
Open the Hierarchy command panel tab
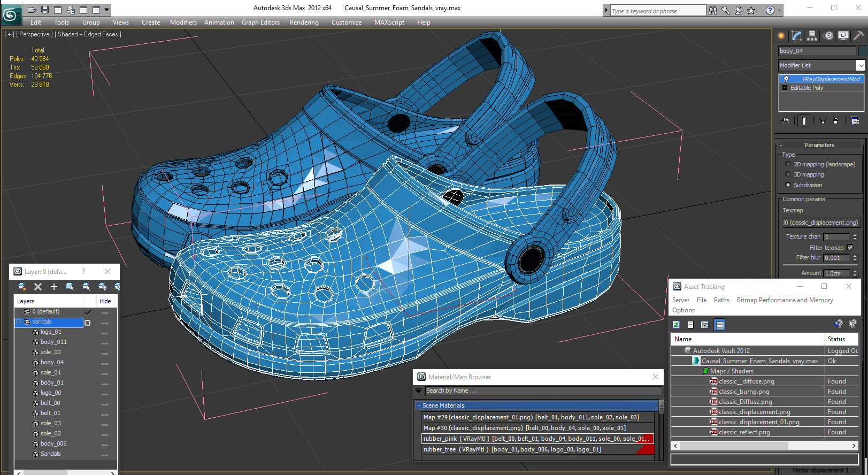pyautogui.click(x=812, y=36)
